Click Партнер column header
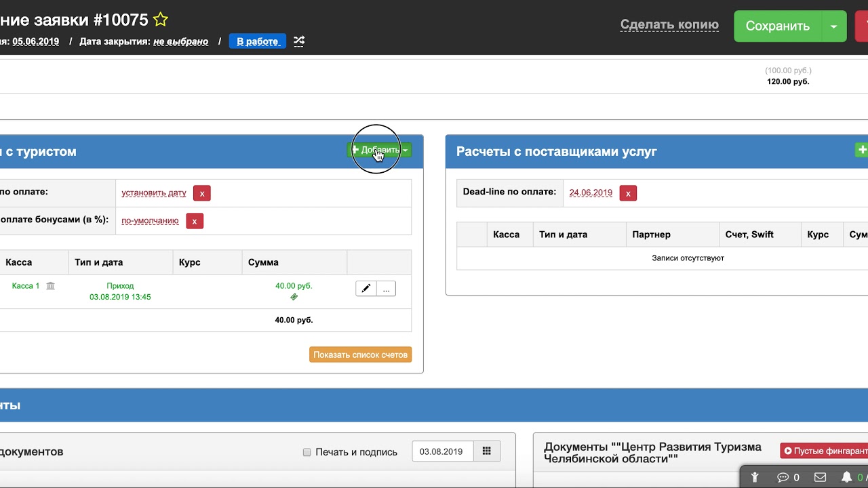This screenshot has height=488, width=868. click(651, 235)
